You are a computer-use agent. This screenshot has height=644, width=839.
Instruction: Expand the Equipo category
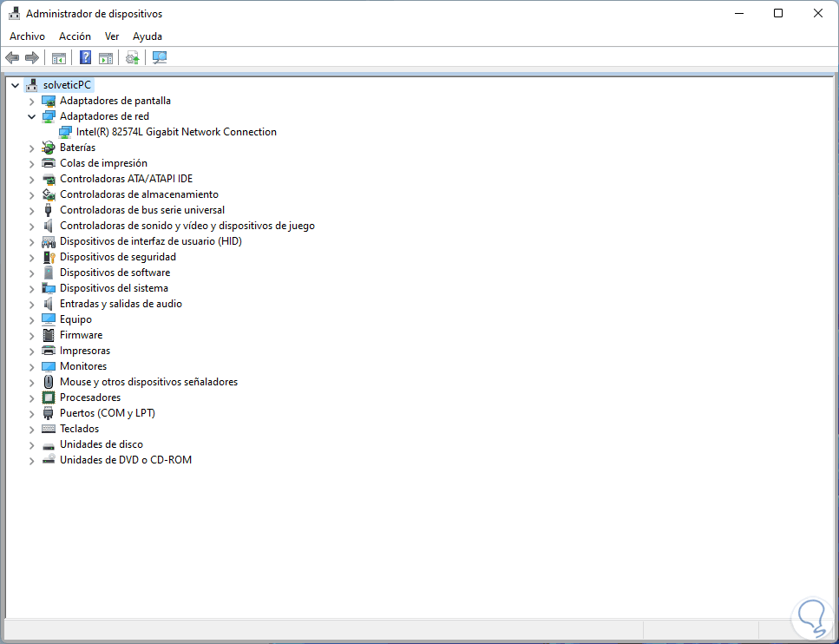pyautogui.click(x=31, y=319)
